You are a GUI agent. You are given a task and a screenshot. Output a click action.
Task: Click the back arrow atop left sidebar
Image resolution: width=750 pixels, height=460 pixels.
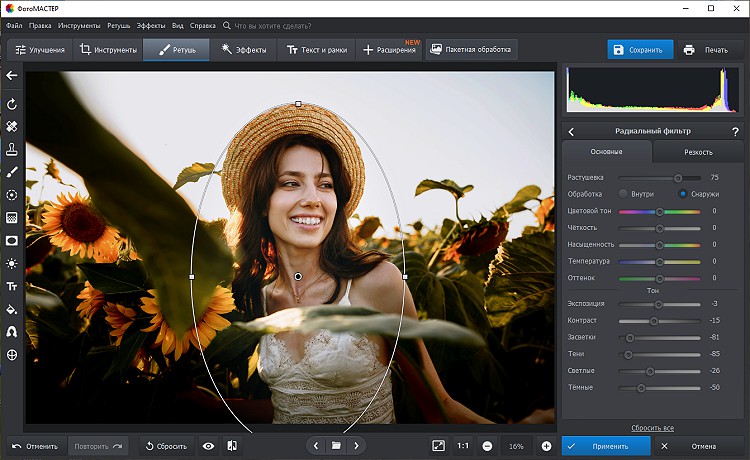(12, 75)
